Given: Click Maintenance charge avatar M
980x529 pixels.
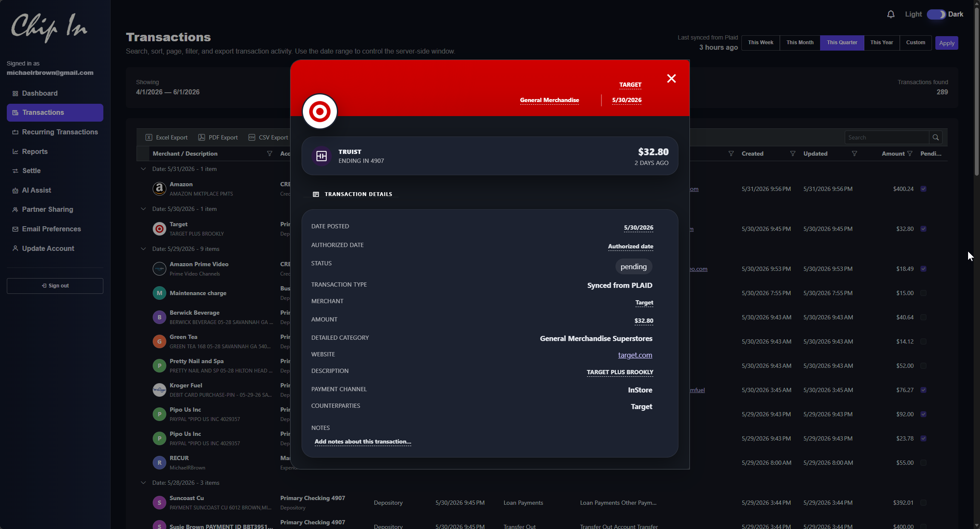Looking at the screenshot, I should pyautogui.click(x=160, y=293).
